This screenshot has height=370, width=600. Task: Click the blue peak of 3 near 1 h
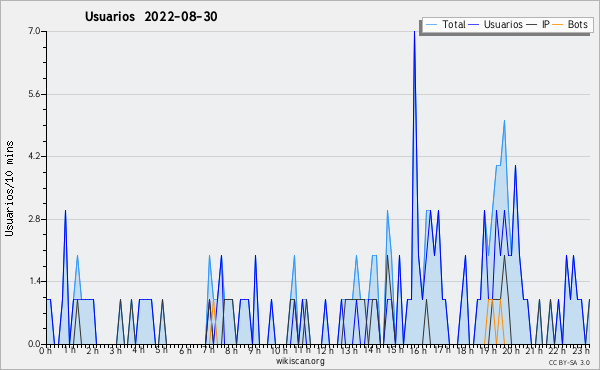[65, 211]
